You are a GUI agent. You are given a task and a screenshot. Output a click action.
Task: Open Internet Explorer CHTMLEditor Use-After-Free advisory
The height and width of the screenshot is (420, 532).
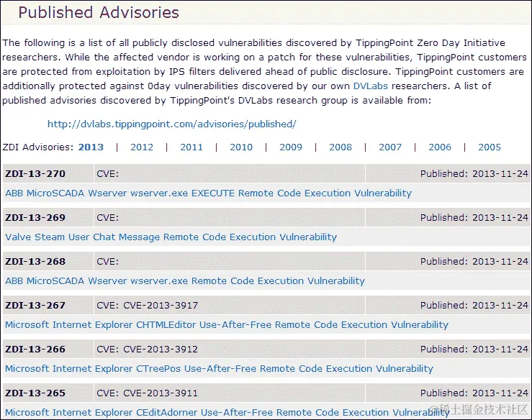(x=227, y=325)
